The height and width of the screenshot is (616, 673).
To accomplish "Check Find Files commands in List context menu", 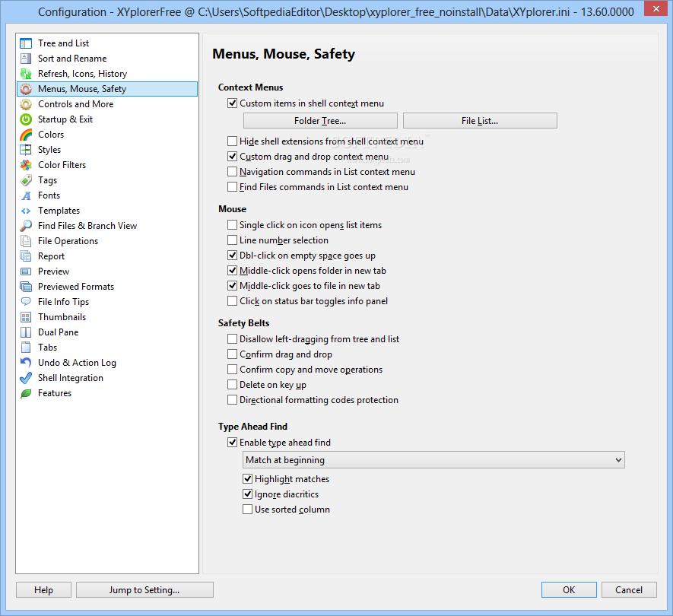I will click(x=232, y=187).
